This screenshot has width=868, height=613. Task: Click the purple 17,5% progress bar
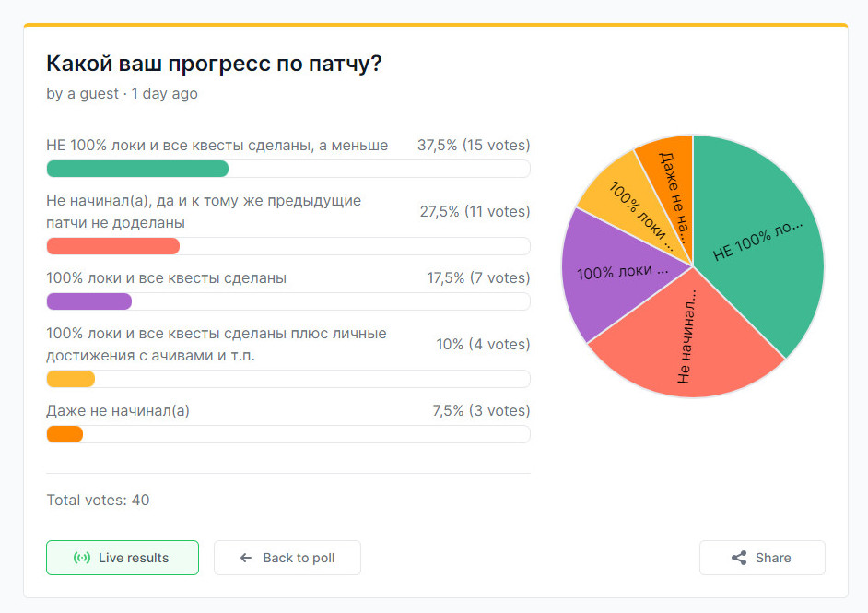[x=89, y=301]
